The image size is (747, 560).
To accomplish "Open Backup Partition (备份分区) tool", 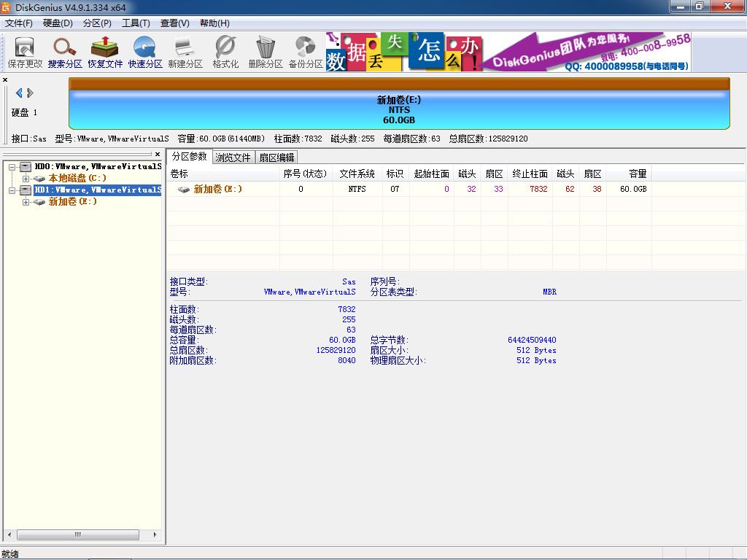I will point(306,52).
